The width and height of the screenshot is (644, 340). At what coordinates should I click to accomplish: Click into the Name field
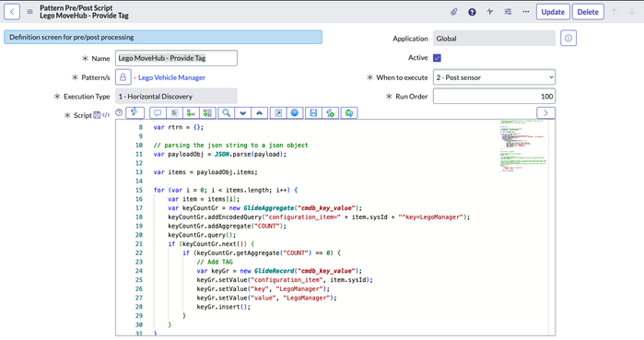(176, 58)
